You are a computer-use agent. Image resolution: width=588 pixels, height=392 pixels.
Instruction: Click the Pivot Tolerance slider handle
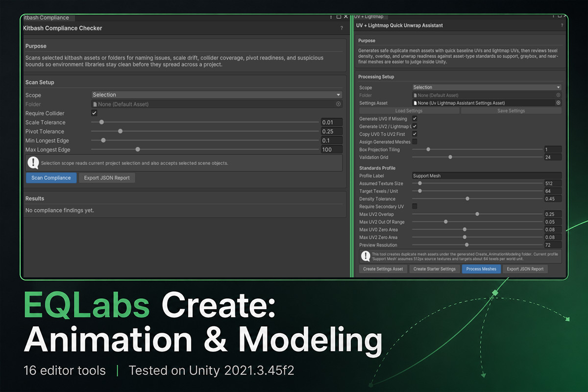coord(120,131)
